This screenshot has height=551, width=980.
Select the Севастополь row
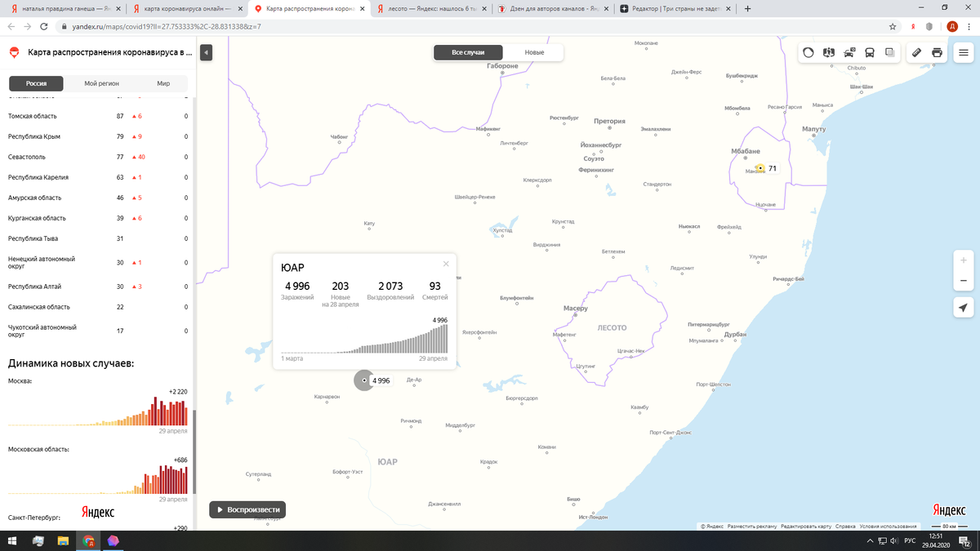pos(98,157)
